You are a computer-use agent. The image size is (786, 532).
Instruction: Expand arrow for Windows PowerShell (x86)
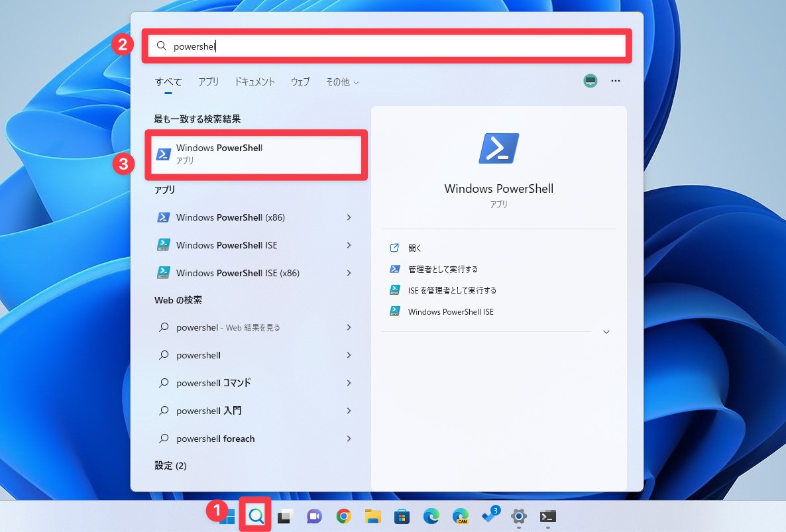click(x=349, y=217)
